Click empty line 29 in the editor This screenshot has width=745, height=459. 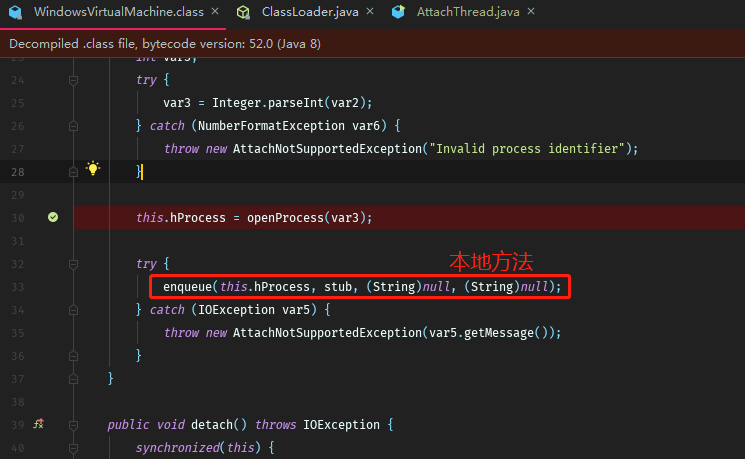tap(409, 195)
